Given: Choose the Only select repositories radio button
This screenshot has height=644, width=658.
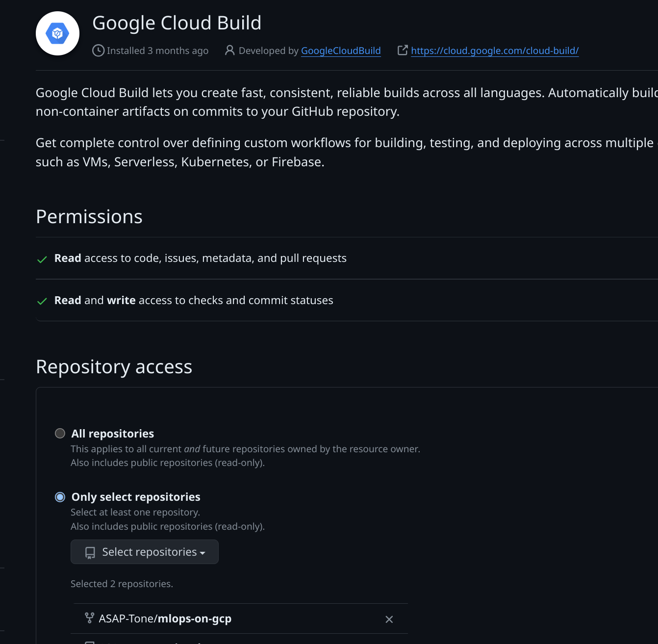Looking at the screenshot, I should pos(60,497).
